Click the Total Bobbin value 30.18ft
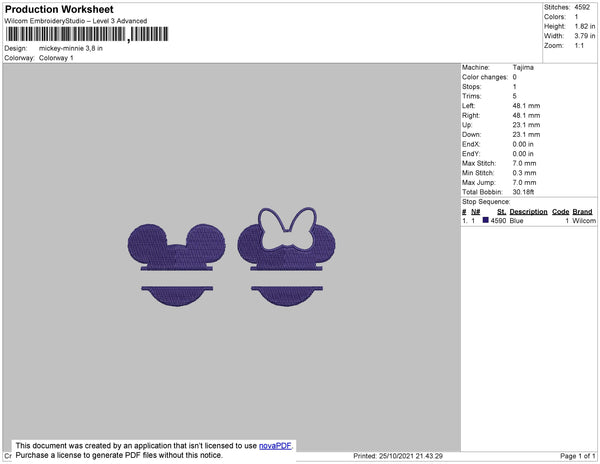This screenshot has height=464, width=600. click(523, 192)
